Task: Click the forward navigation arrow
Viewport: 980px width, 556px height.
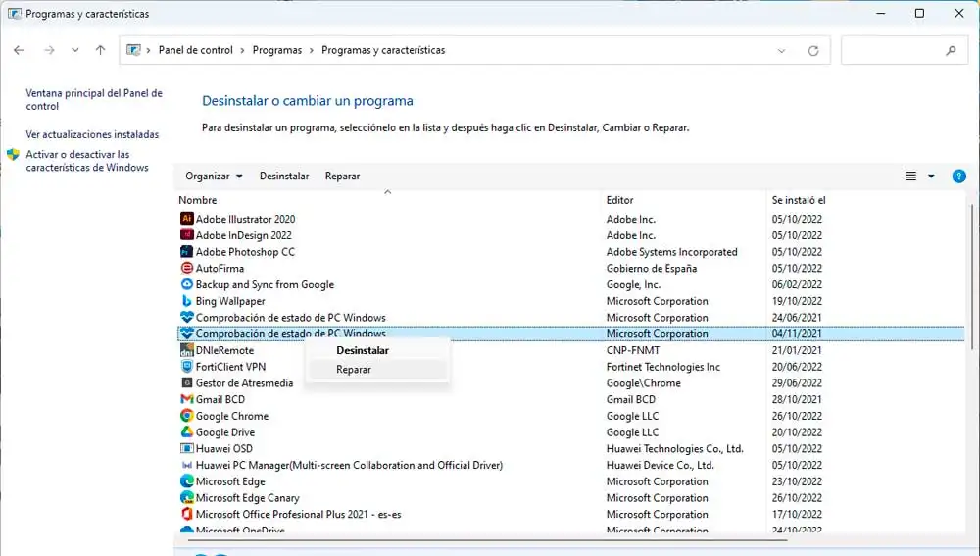Action: coord(49,50)
